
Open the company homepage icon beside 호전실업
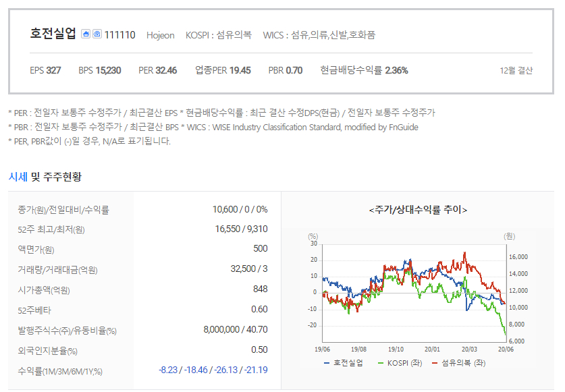[86, 34]
